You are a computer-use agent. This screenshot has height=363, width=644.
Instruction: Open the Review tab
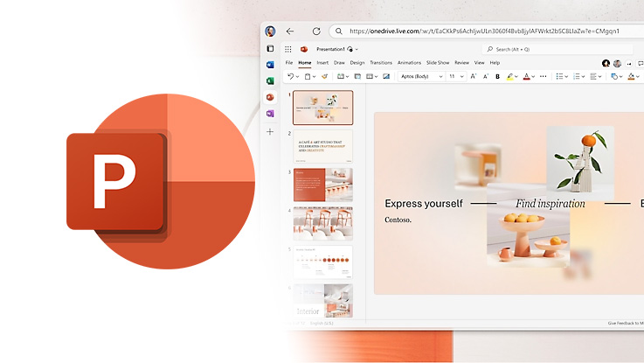pyautogui.click(x=461, y=63)
